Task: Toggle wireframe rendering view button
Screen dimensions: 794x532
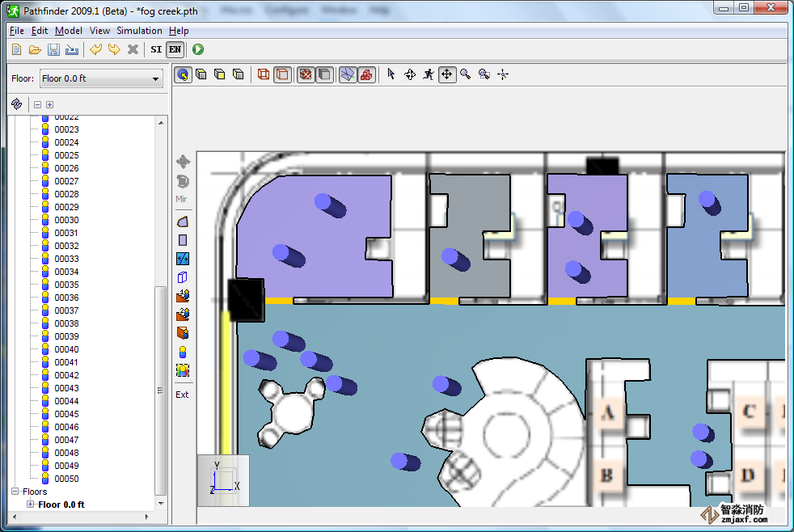Action: (x=263, y=74)
